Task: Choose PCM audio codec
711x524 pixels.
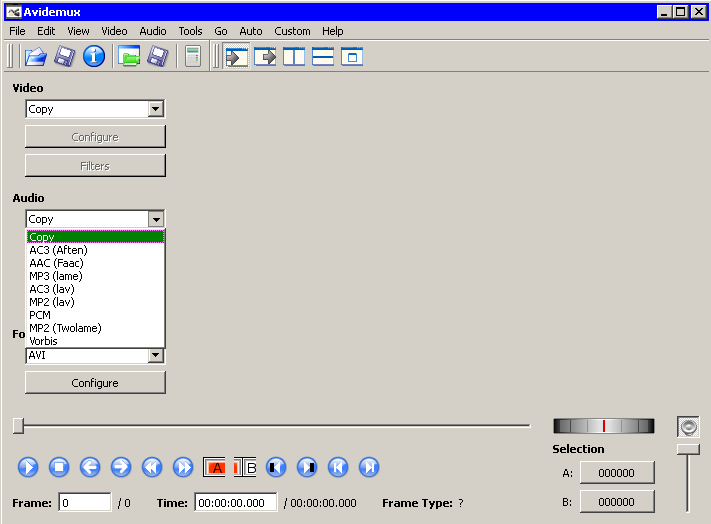Action: (x=95, y=315)
